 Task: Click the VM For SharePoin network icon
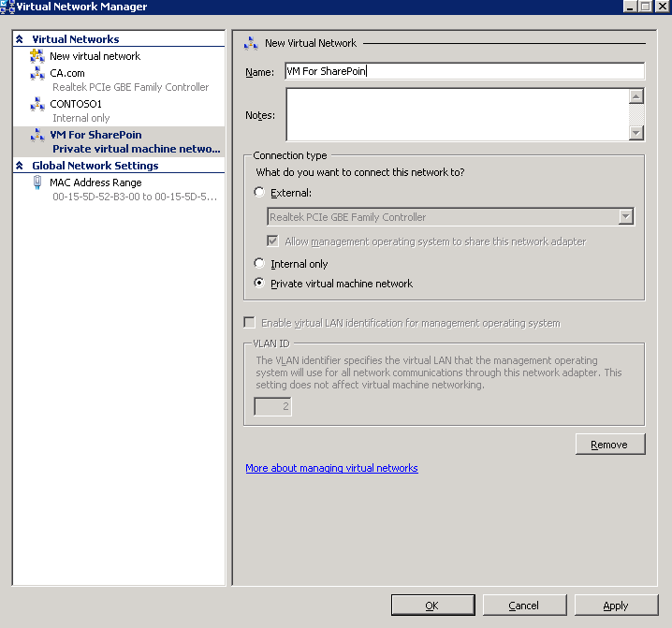point(37,135)
